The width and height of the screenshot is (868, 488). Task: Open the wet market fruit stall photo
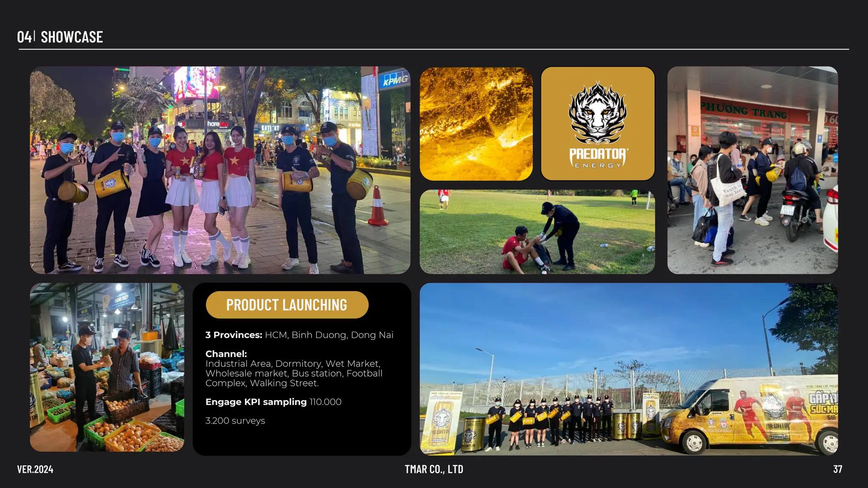click(x=107, y=367)
